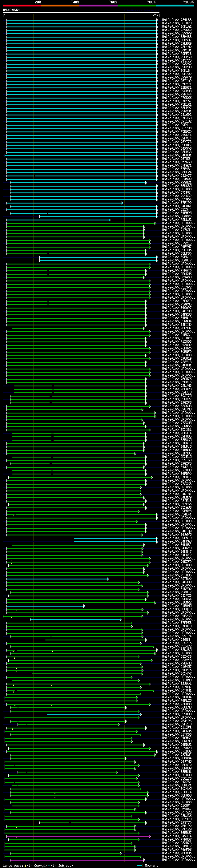Click the UniRef100_Q4W8D1 label

pyautogui.click(x=177, y=155)
